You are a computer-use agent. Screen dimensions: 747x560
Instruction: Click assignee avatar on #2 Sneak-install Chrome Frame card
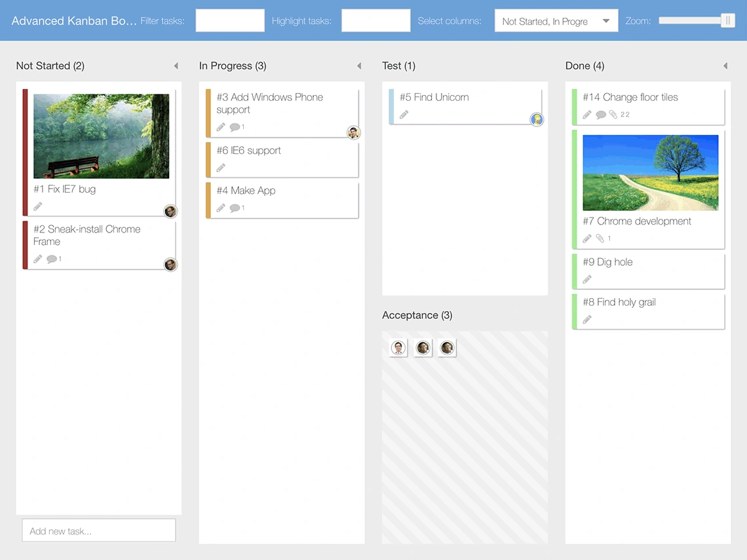click(x=170, y=265)
